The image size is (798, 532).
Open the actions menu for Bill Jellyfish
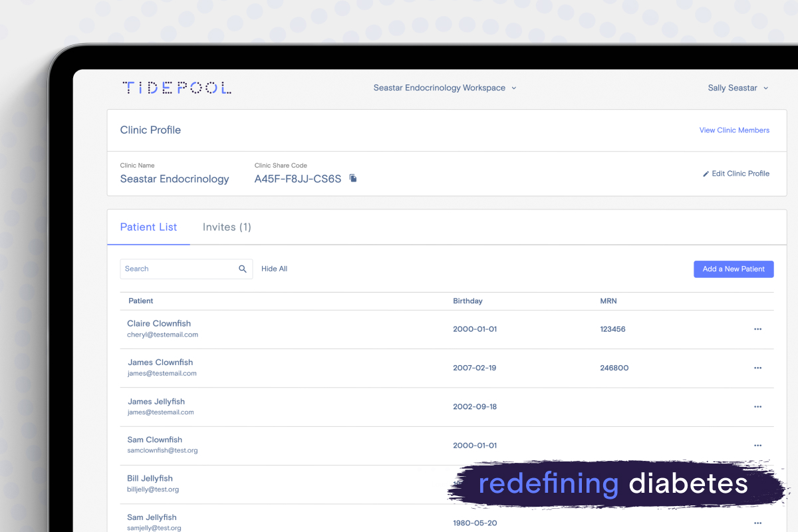point(757,484)
